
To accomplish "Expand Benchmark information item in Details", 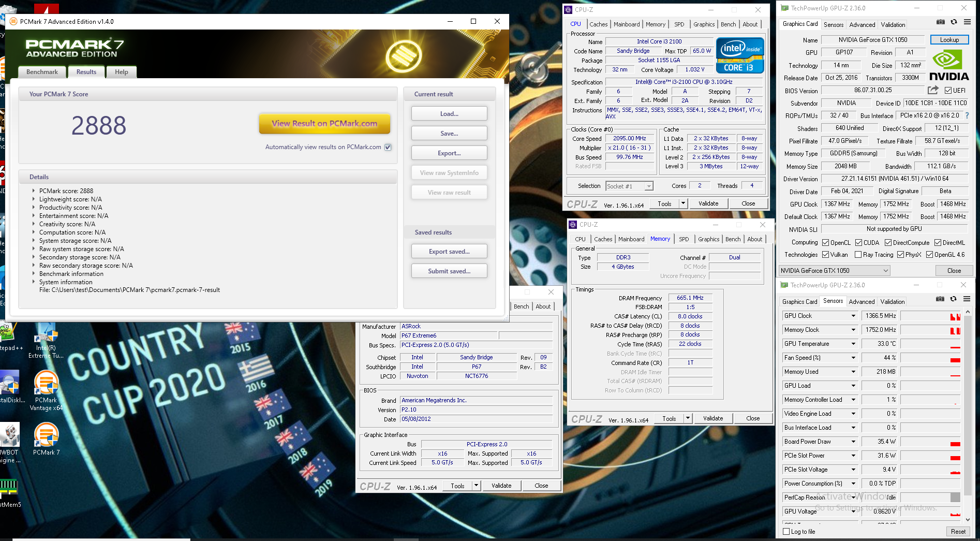I will coord(34,273).
